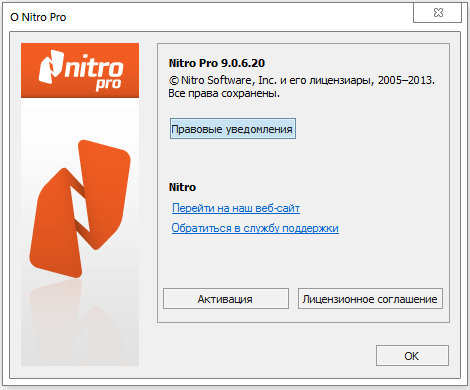Viewport: 470px width, 390px height.
Task: Click the Все права сохранены text
Action: click(224, 93)
